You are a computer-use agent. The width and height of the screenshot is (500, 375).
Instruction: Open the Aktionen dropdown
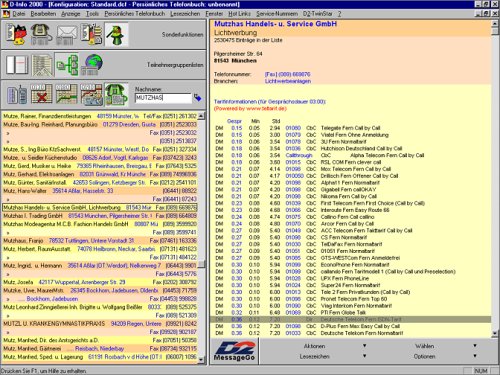point(335,346)
